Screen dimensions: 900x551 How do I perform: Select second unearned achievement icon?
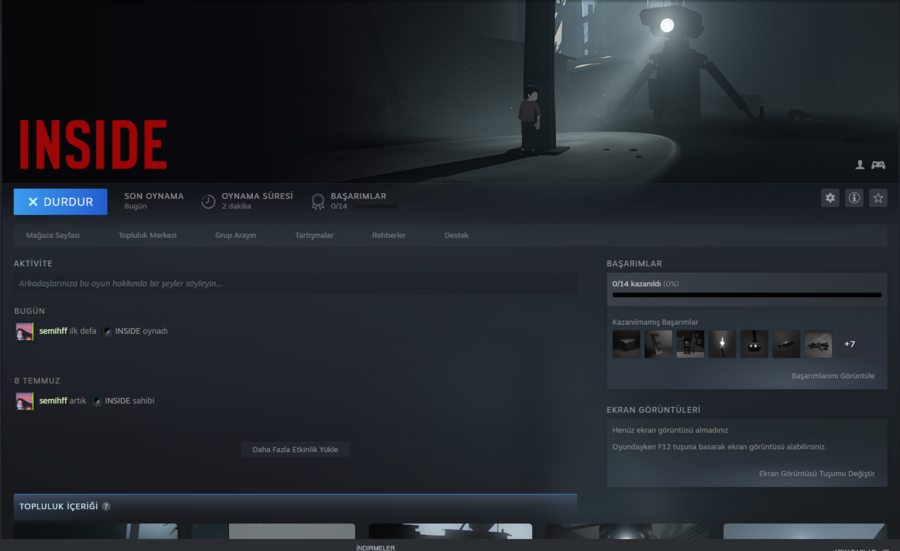point(658,344)
